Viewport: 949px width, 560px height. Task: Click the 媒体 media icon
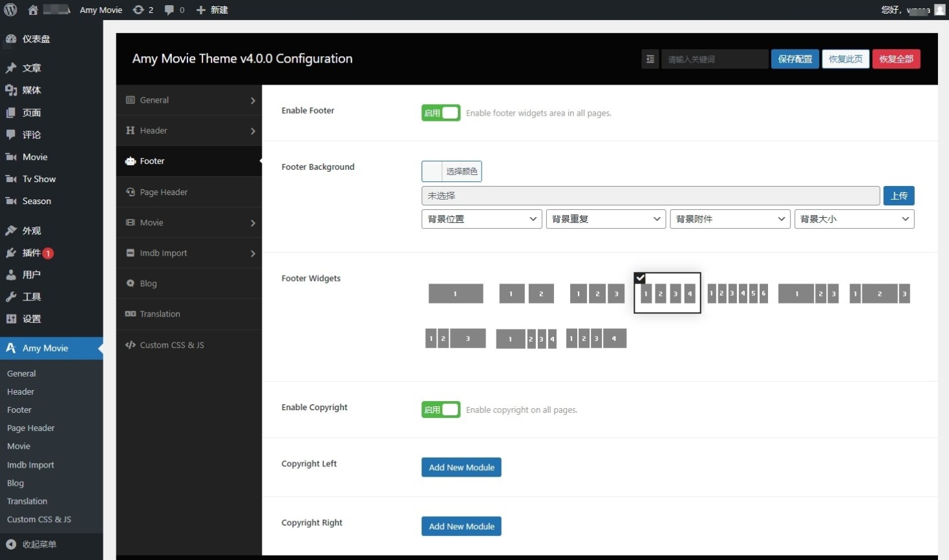(11, 90)
